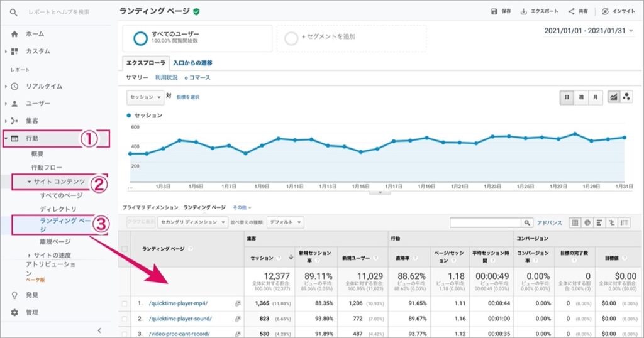Click help icon next to セッション column
Screen dimensions: 644x338
tap(279, 258)
